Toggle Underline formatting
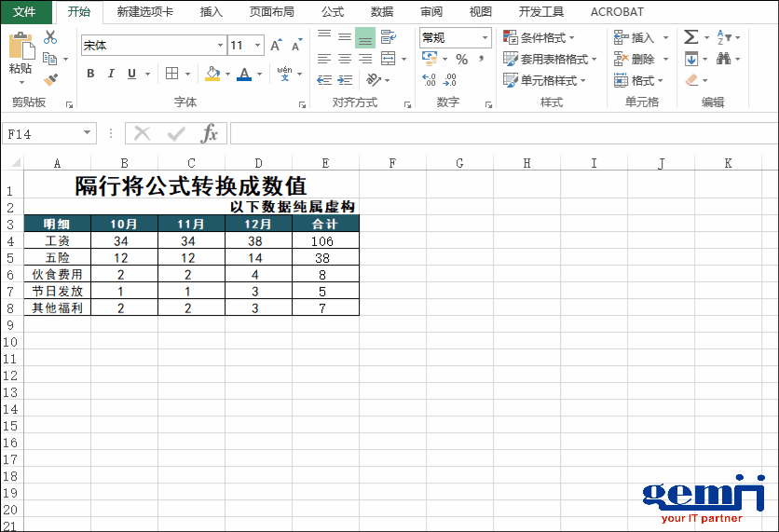 [x=131, y=74]
